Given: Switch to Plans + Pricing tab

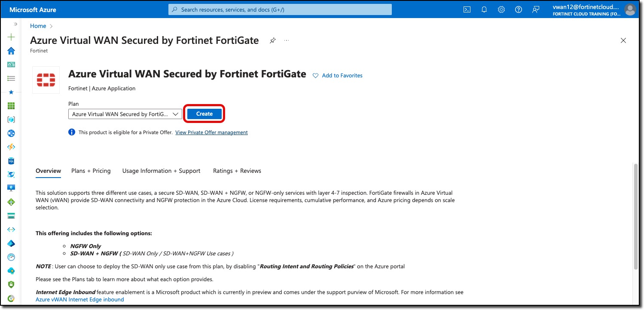Looking at the screenshot, I should (91, 171).
